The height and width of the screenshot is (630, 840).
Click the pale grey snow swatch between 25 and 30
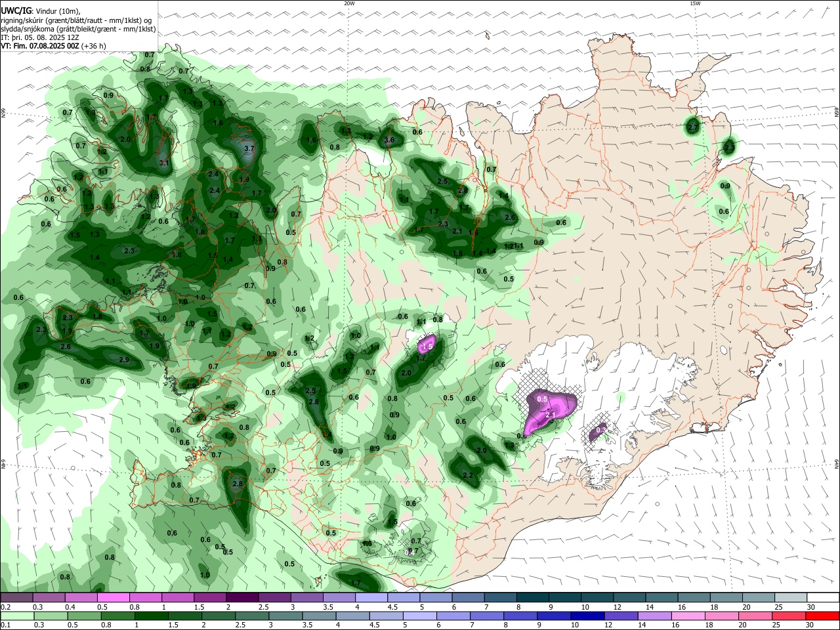click(x=791, y=598)
